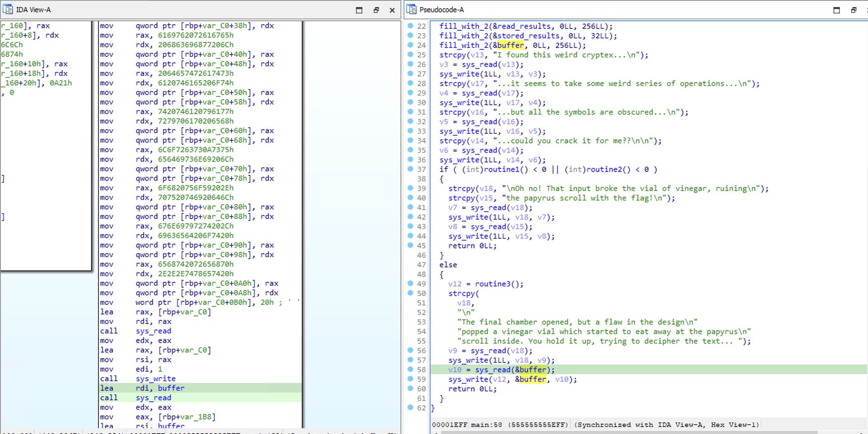The image size is (868, 434).
Task: Maximize the Pseudocode-A panel
Action: (x=836, y=10)
